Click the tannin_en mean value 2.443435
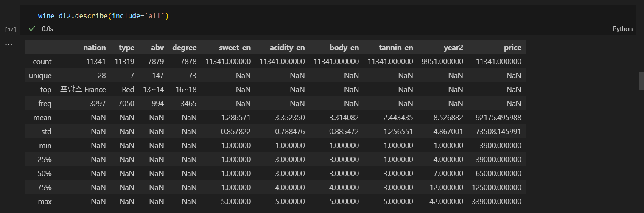 click(x=398, y=118)
